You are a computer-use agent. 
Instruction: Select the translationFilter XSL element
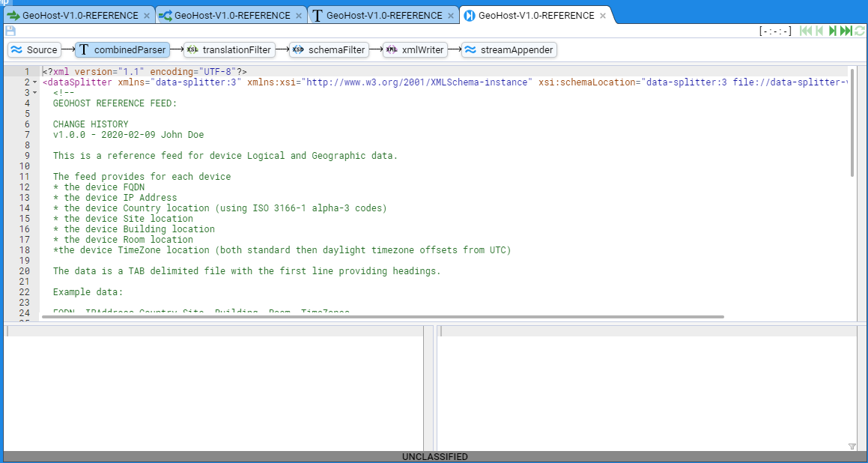(x=229, y=50)
